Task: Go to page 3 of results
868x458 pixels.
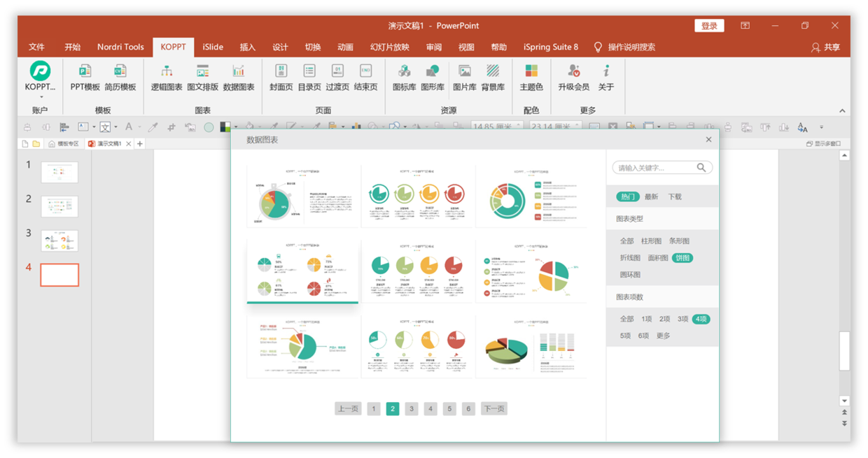Action: click(x=412, y=409)
